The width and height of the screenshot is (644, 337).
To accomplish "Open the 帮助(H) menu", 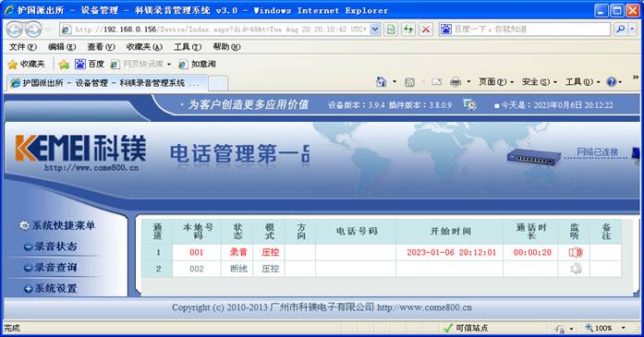I will 226,47.
